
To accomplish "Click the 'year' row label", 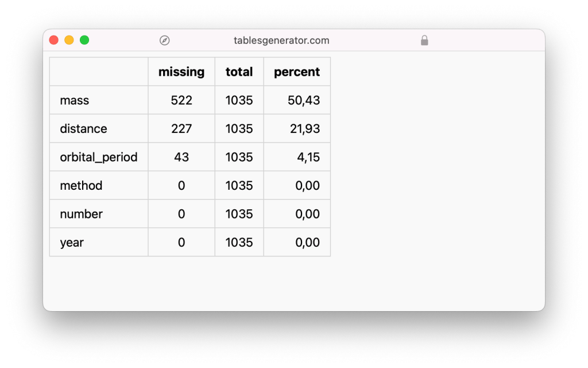I will 72,243.
